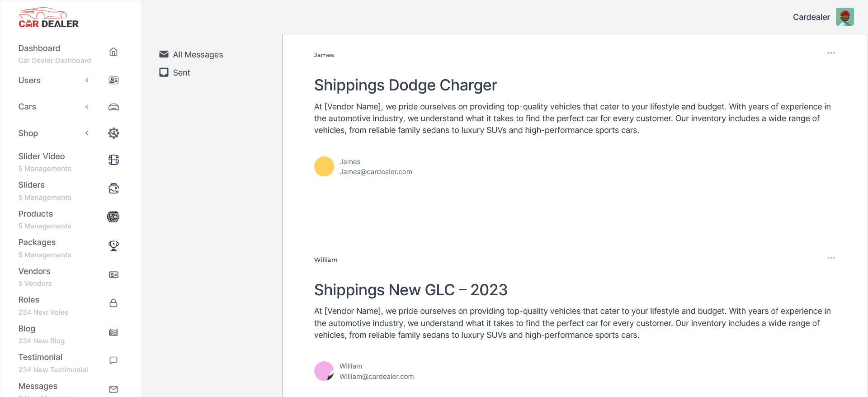This screenshot has width=868, height=397.
Task: Click the Products engine icon
Action: (113, 217)
